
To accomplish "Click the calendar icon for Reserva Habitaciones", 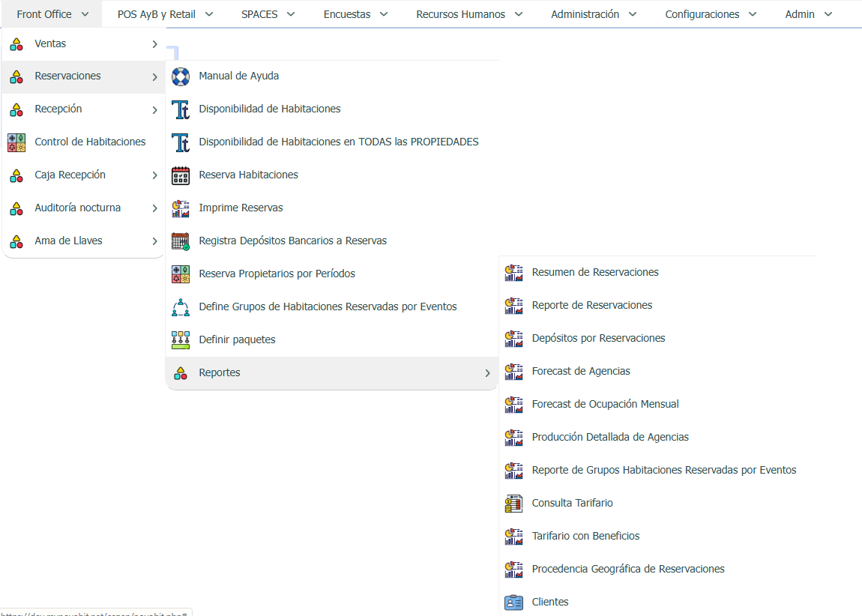I will click(181, 175).
